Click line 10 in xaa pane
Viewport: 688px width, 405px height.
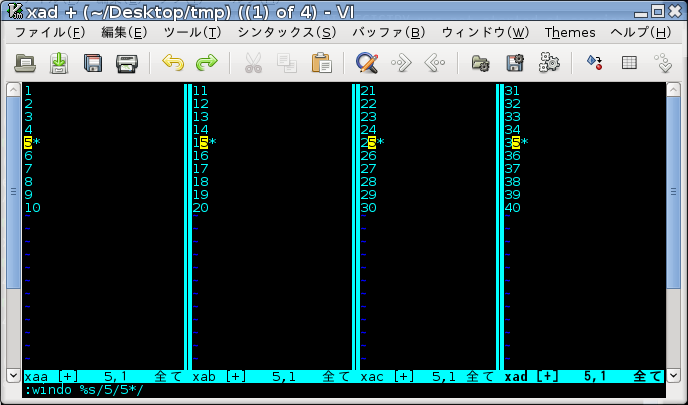click(32, 208)
